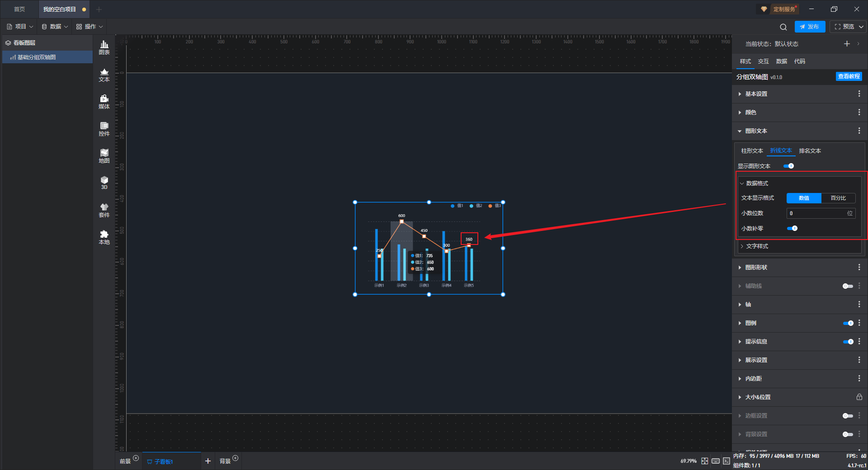Viewport: 868px width, 470px height.
Task: Click the plus icon next to 当前状态
Action: (x=847, y=44)
